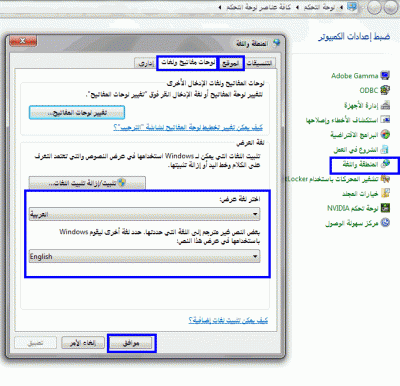
Task: Switch to the الموقع tab
Action: click(231, 63)
